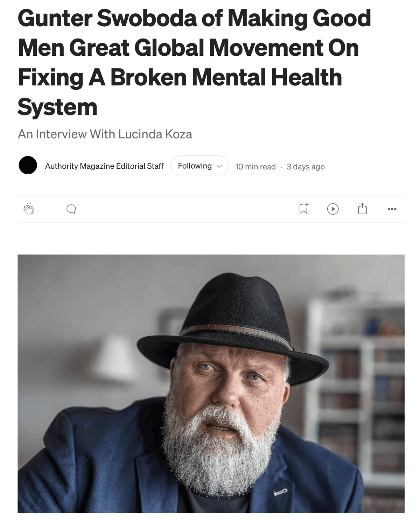Open the portrait photo of bearded man
Screen dimensions: 420x521
point(211,383)
